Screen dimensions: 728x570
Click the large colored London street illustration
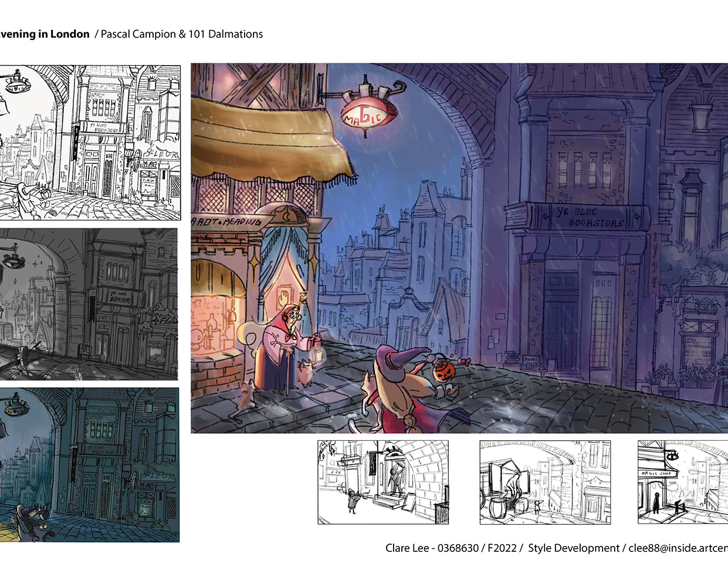459,248
